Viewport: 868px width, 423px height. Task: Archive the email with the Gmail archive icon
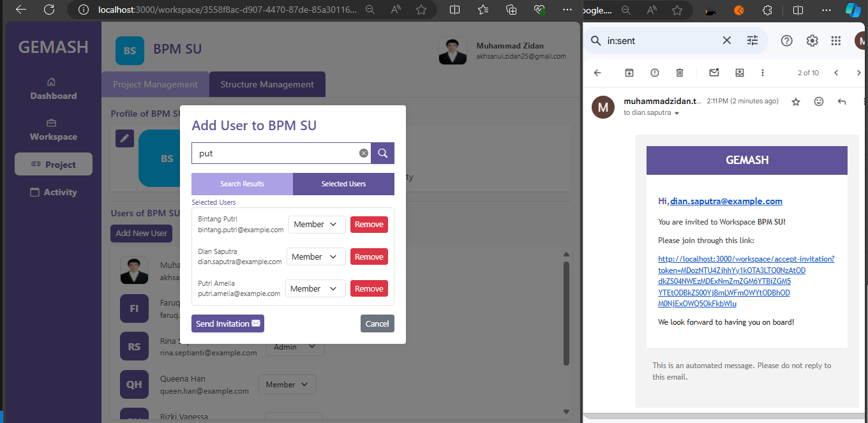pyautogui.click(x=629, y=73)
